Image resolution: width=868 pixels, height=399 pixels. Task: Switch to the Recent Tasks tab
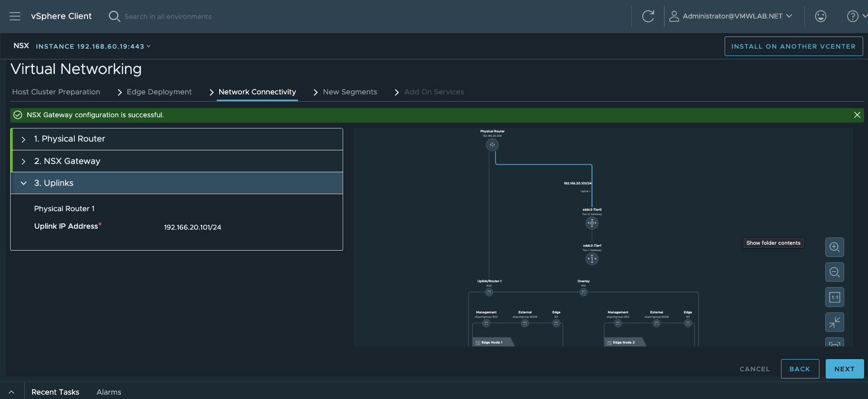tap(55, 392)
